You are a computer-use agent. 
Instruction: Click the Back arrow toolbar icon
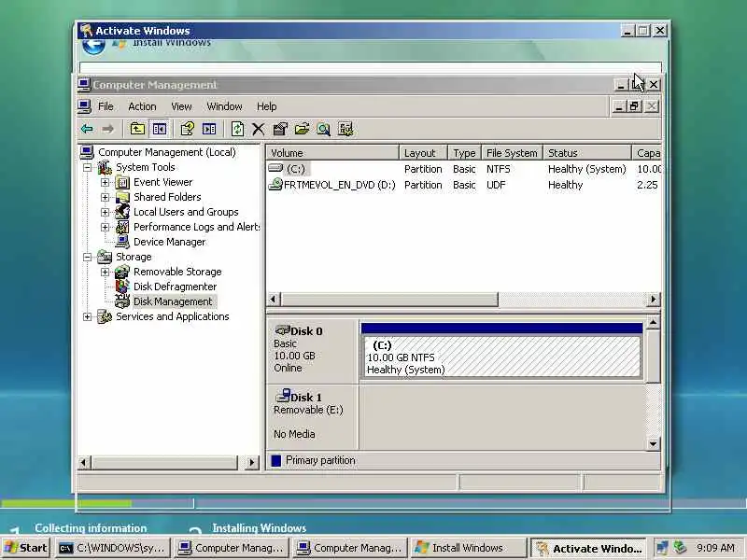click(x=87, y=129)
